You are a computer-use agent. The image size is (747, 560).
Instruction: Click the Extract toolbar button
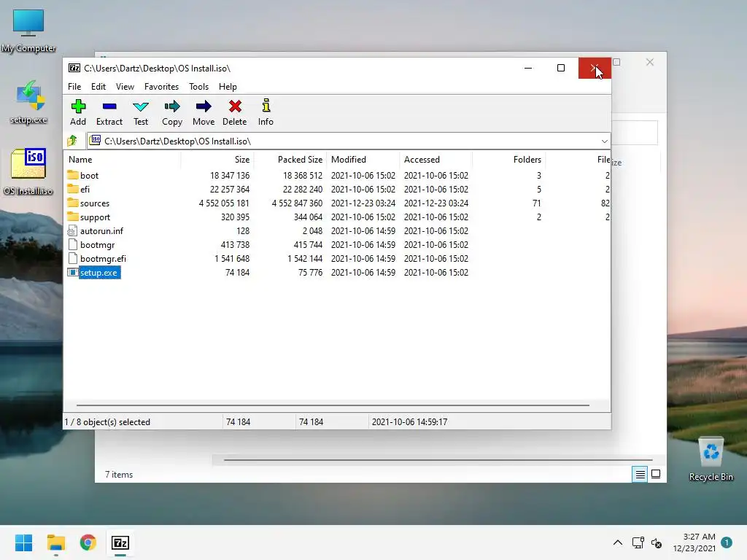pyautogui.click(x=109, y=113)
